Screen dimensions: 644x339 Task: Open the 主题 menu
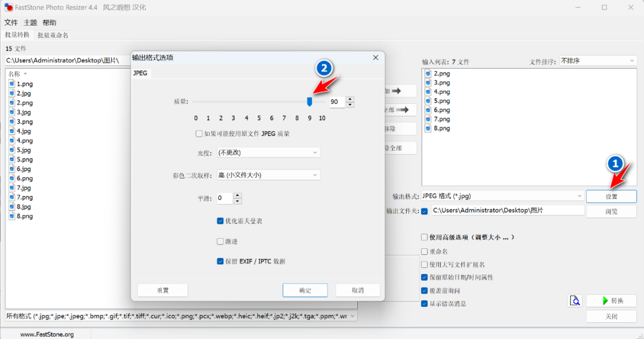pos(30,23)
